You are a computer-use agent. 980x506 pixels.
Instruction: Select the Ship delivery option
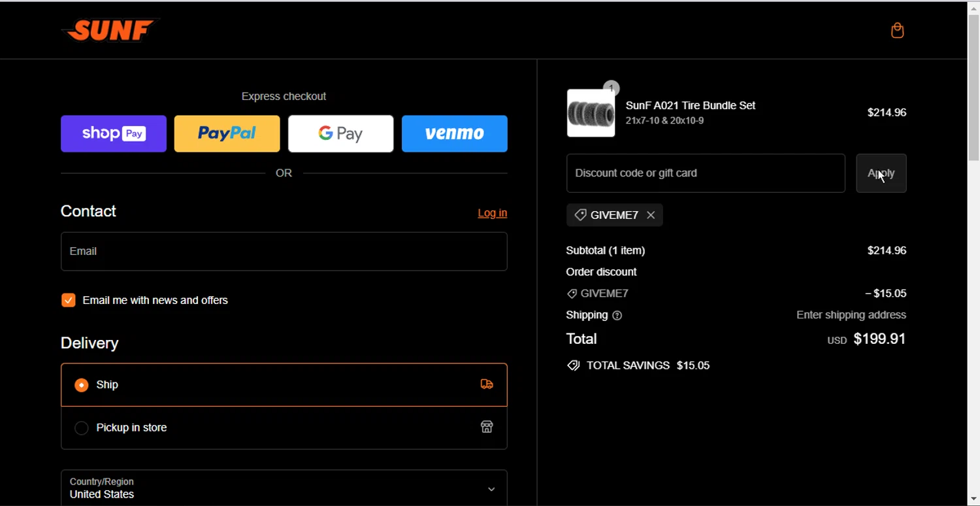(284, 385)
